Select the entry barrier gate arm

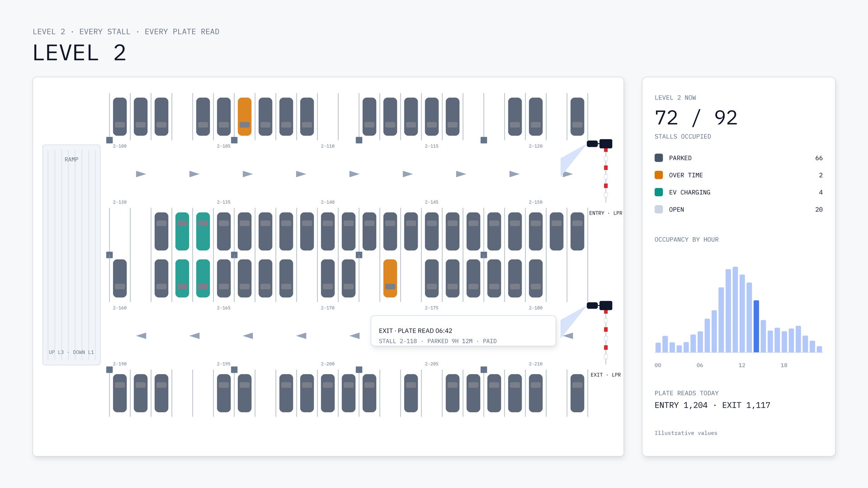tap(606, 175)
